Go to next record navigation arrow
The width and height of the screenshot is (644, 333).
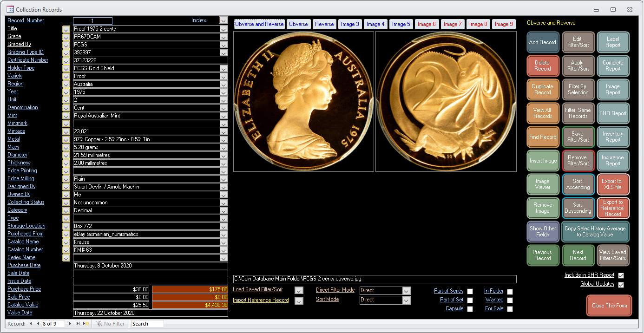(70, 324)
